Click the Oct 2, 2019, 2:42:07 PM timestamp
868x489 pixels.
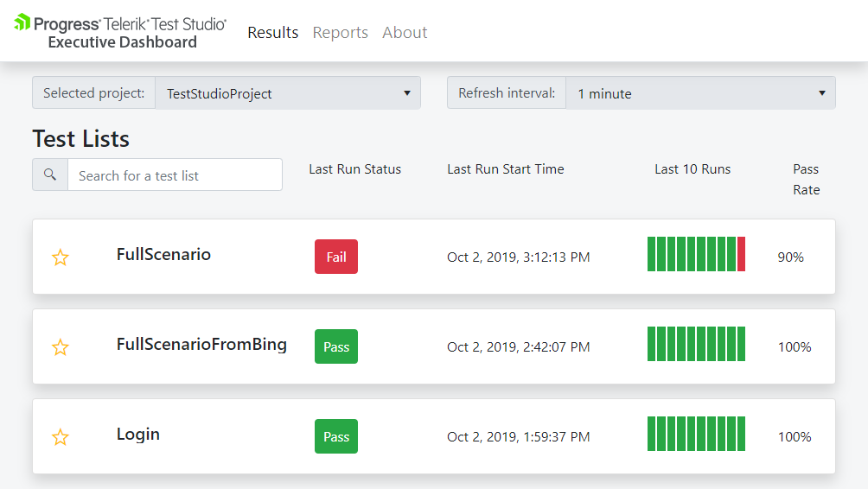[x=518, y=346]
